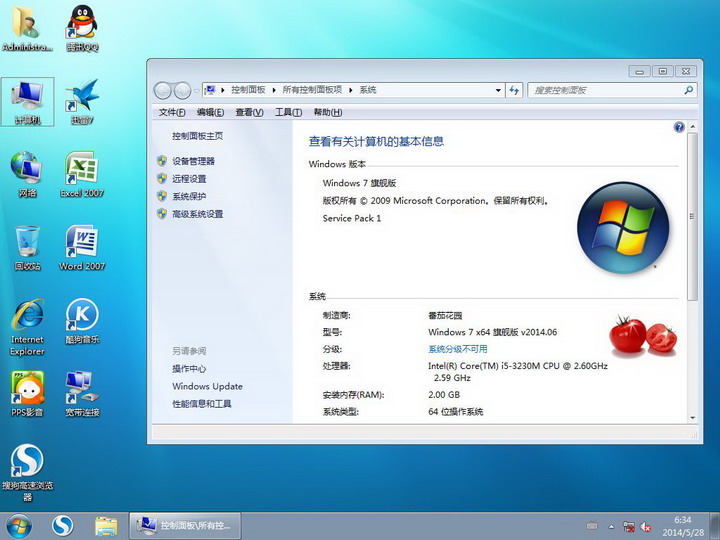Open the 工具(T) menu

pos(288,113)
